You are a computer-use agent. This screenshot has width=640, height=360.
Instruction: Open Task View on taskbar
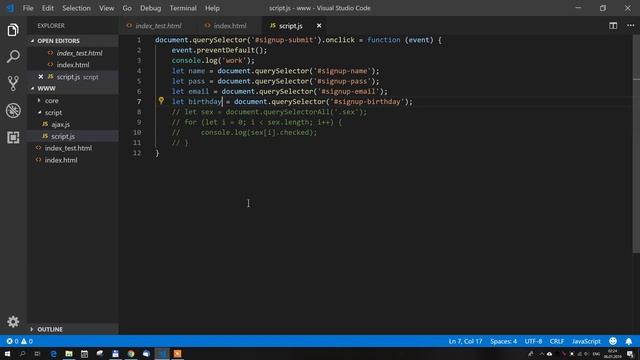coord(37,353)
